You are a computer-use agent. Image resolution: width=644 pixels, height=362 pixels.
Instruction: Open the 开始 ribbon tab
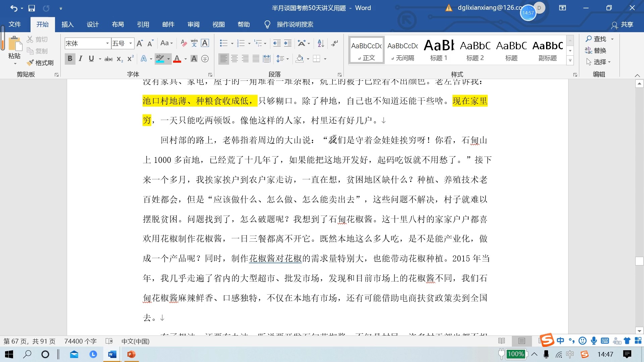click(x=42, y=24)
